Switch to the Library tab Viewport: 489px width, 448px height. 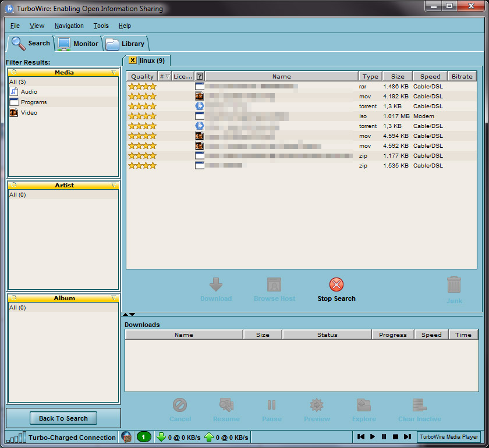click(125, 44)
